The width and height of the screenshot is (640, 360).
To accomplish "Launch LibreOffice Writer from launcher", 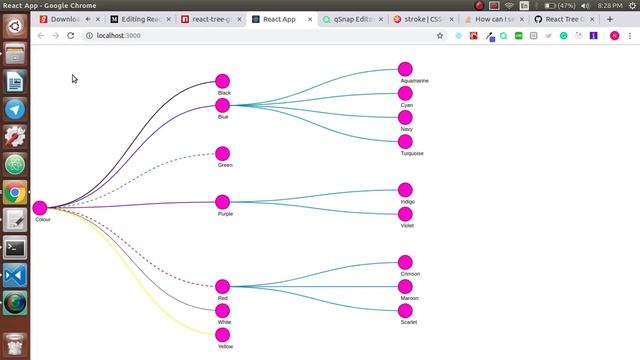I will pos(15,82).
